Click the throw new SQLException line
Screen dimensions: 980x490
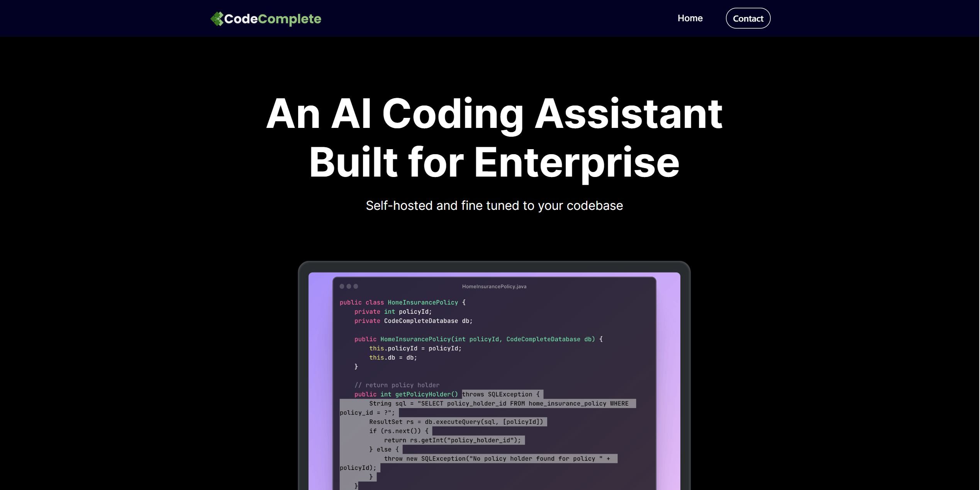(497, 458)
